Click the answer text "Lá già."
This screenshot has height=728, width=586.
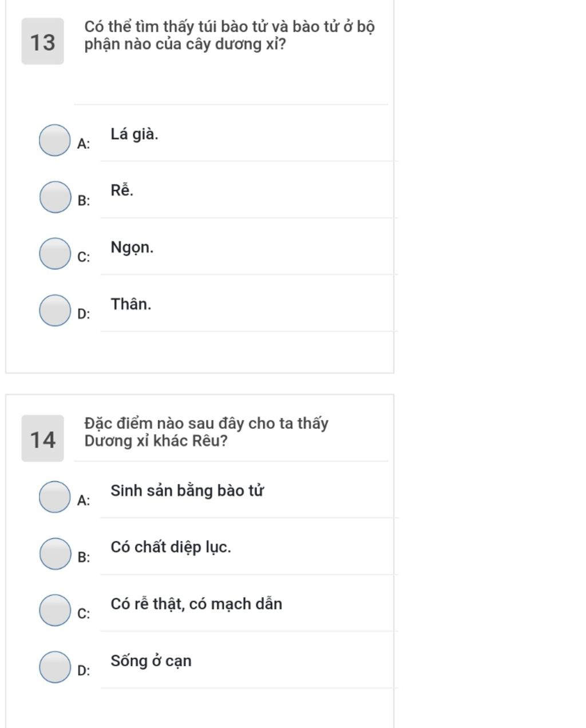click(134, 134)
